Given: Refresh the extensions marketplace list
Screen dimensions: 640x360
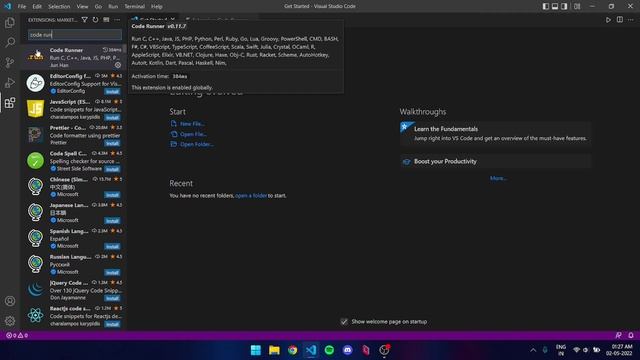Looking at the screenshot, I should [96, 20].
